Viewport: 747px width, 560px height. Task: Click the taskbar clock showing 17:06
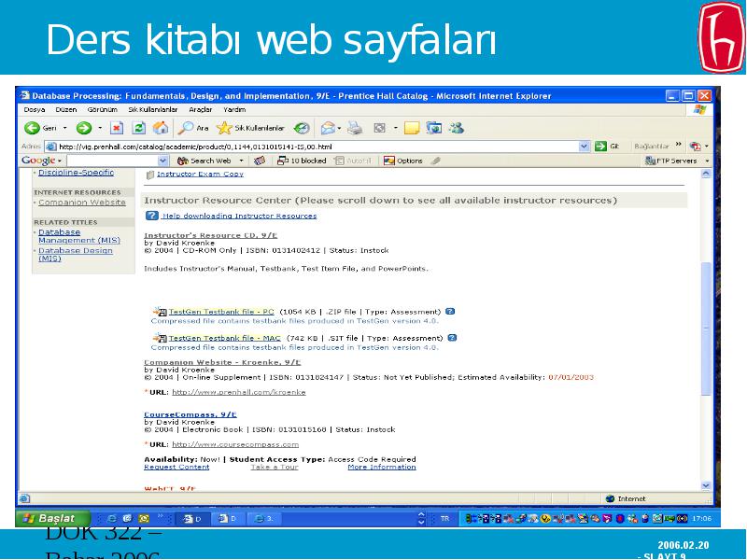tap(702, 519)
